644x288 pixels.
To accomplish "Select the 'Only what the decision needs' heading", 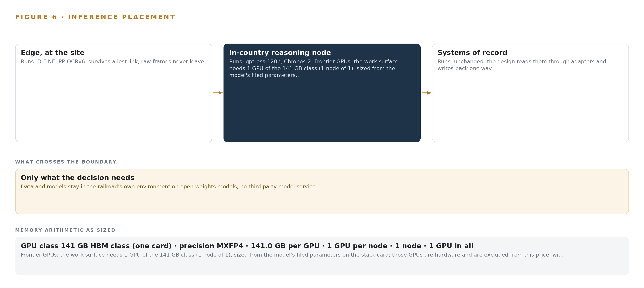I will [x=77, y=178].
